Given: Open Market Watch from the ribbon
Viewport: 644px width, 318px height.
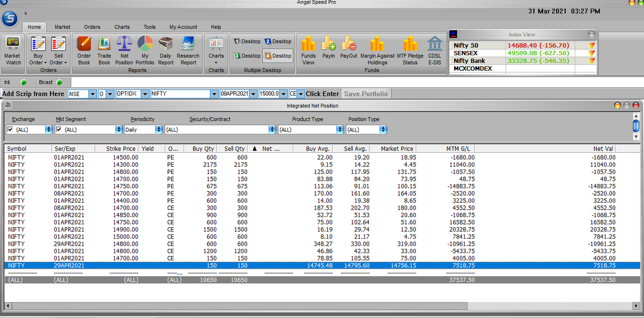Looking at the screenshot, I should click(12, 51).
